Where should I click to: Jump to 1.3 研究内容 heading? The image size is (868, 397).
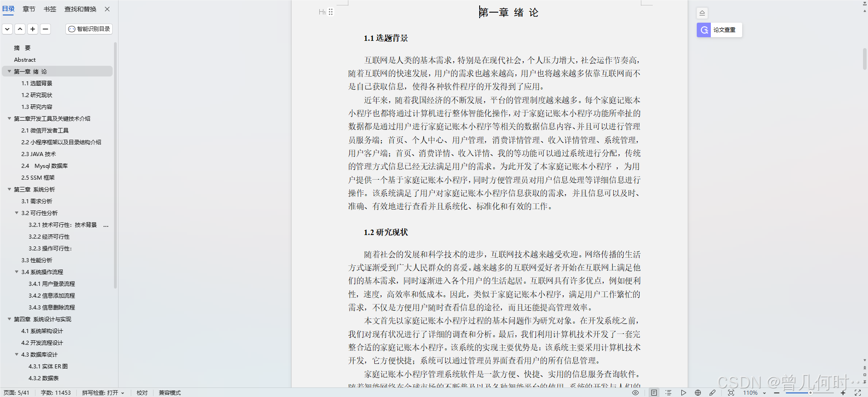(37, 107)
